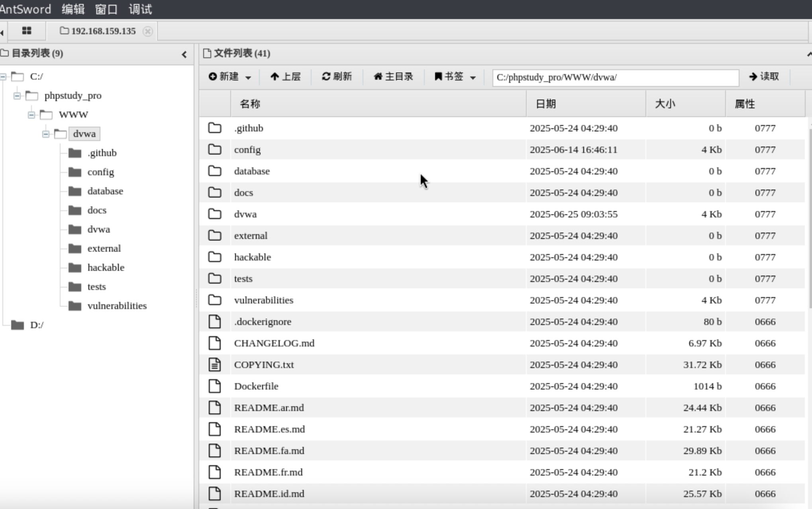
Task: Sort by 大小 column header
Action: (685, 104)
